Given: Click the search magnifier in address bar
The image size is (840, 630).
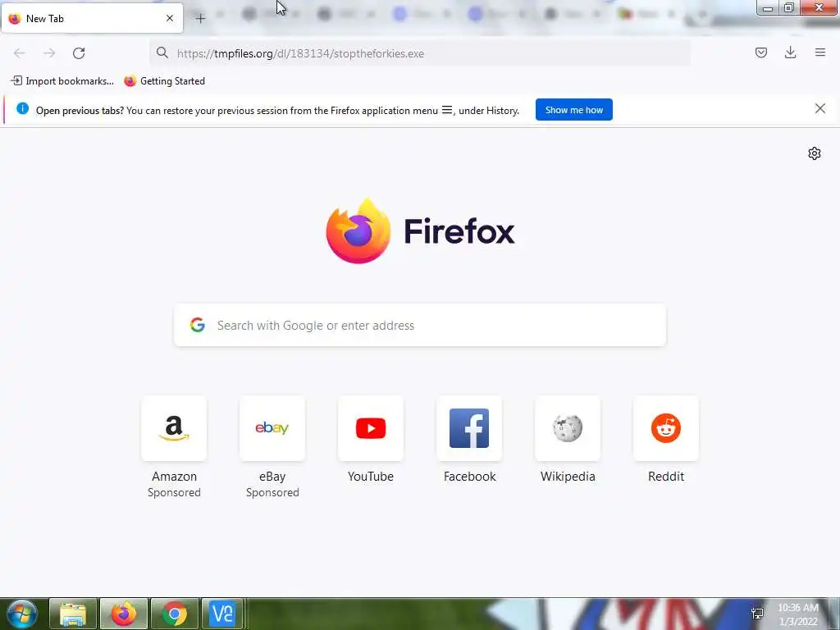Looking at the screenshot, I should [162, 52].
